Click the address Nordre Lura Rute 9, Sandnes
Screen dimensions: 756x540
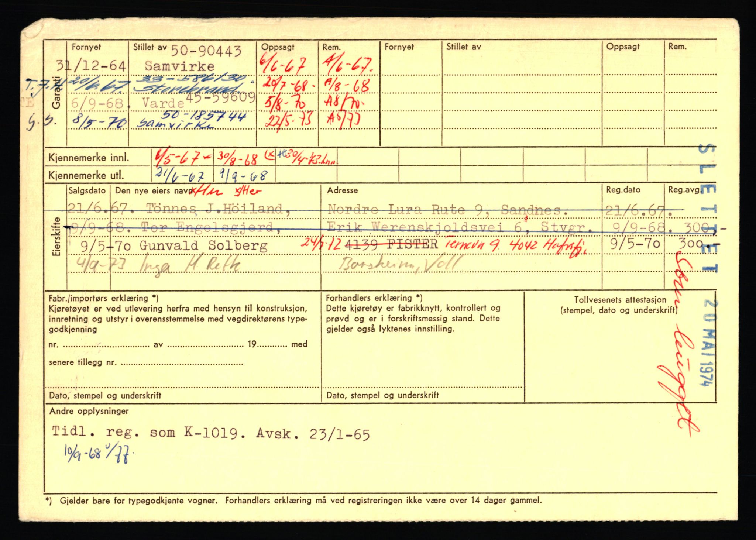point(448,210)
